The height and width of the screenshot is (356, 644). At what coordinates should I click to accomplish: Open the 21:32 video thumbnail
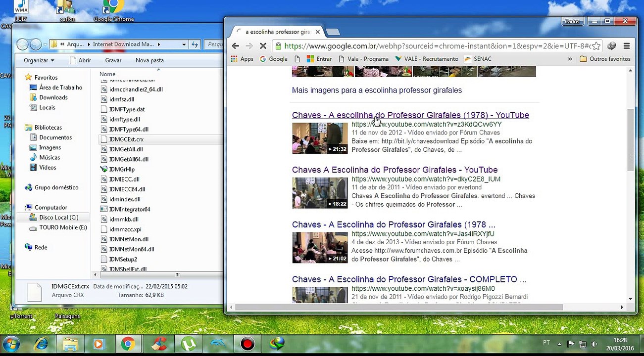click(320, 138)
